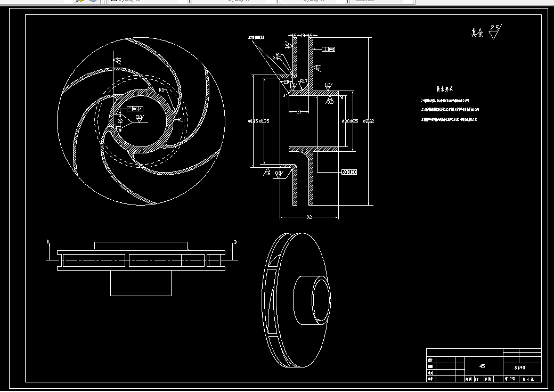The width and height of the screenshot is (554, 392).
Task: Select the ø135 diameter dimension
Action: click(x=264, y=121)
